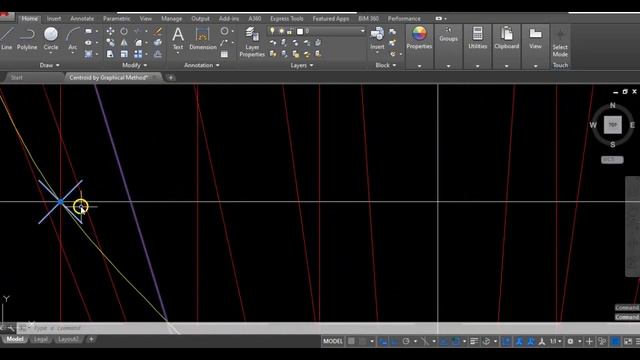Screen dimensions: 640x360
Task: Select the Mirror tool
Action: point(124,42)
